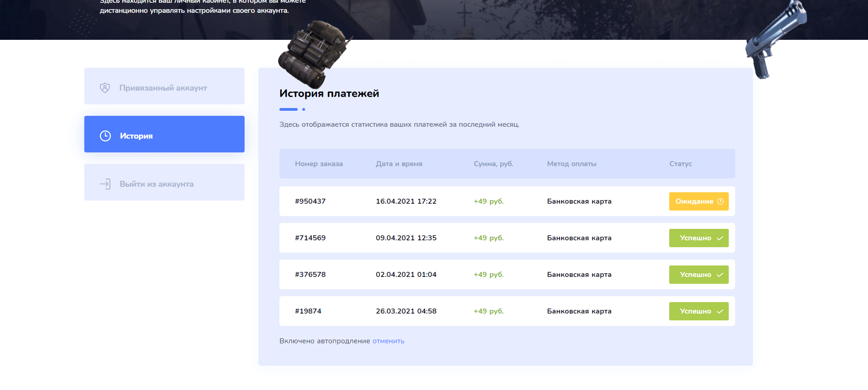Click Банковская карта in #376578 row
Screen dimensions: 868x390
click(579, 275)
